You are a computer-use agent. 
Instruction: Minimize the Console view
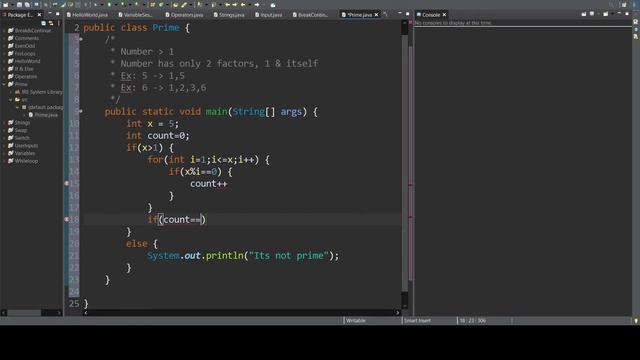[x=619, y=14]
